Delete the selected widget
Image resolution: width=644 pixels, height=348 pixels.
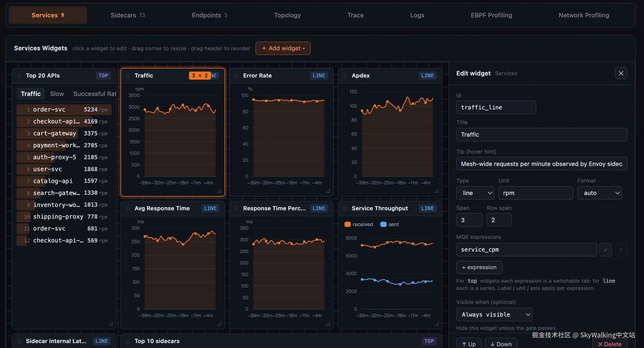610,344
